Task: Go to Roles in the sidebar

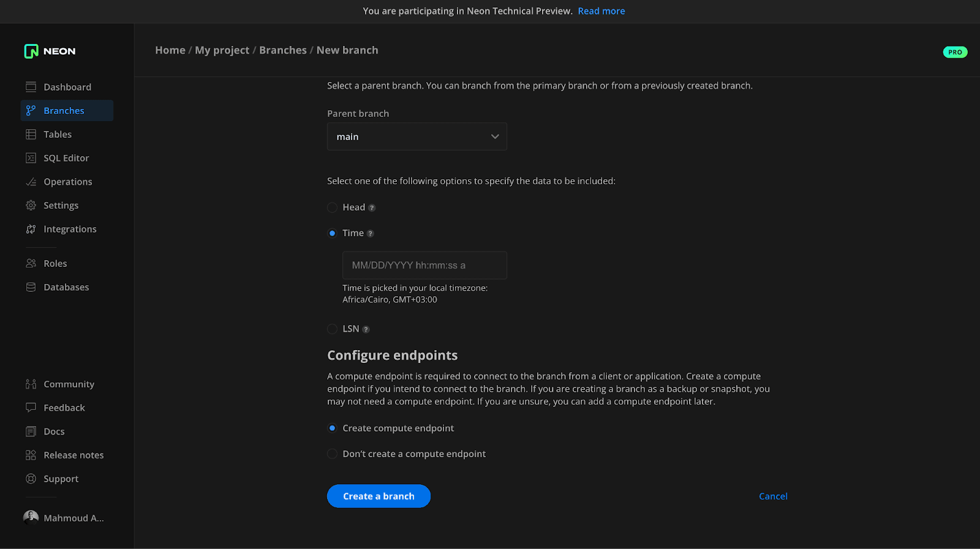Action: (55, 264)
